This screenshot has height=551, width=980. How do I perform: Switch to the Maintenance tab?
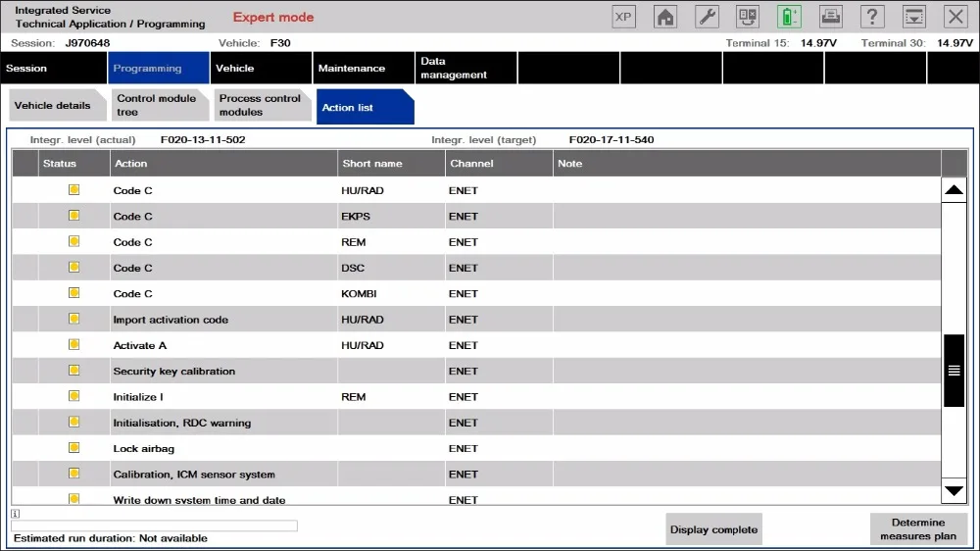364,68
